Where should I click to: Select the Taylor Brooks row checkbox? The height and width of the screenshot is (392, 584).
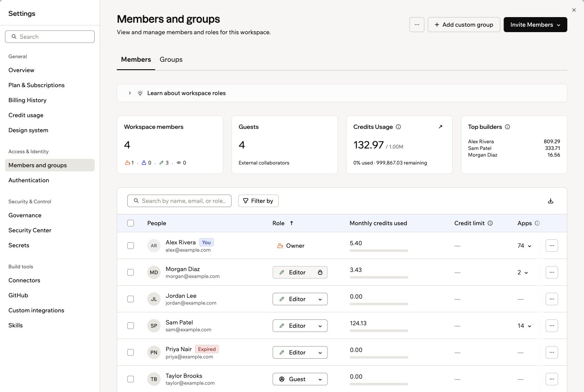coord(131,379)
